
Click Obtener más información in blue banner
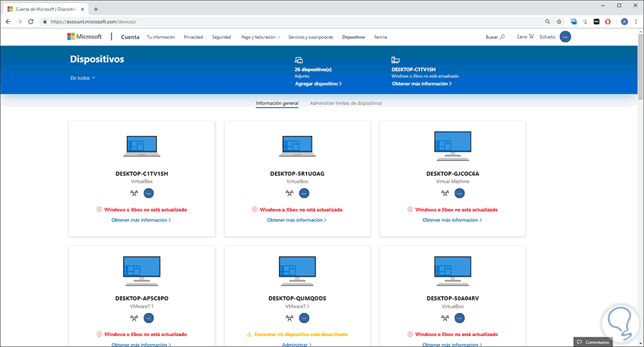click(422, 84)
